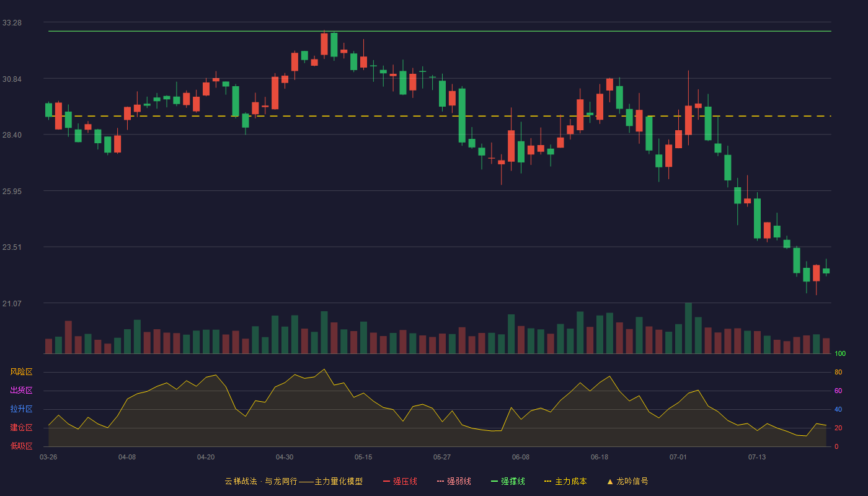Click the 建仓区 zone label
Screen dimensions: 868x496
point(21,428)
